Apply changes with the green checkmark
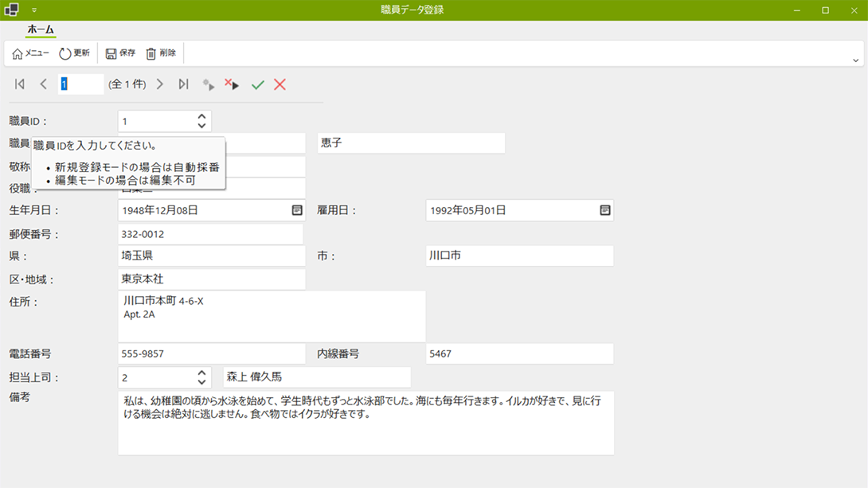Image resolution: width=868 pixels, height=488 pixels. click(x=257, y=84)
